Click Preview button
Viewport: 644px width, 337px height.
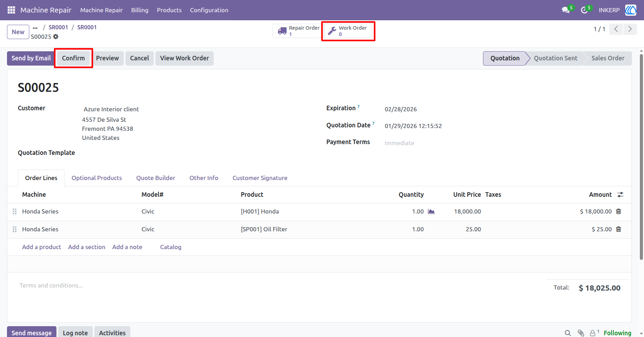107,58
